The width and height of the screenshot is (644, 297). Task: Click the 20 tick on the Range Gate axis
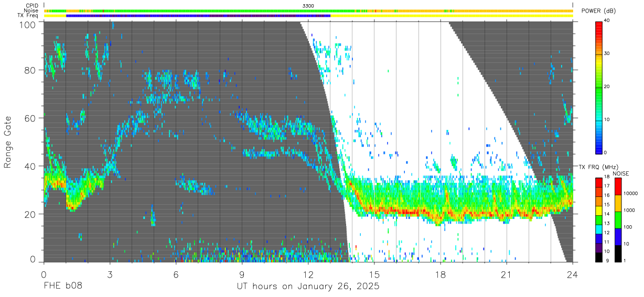coord(30,214)
